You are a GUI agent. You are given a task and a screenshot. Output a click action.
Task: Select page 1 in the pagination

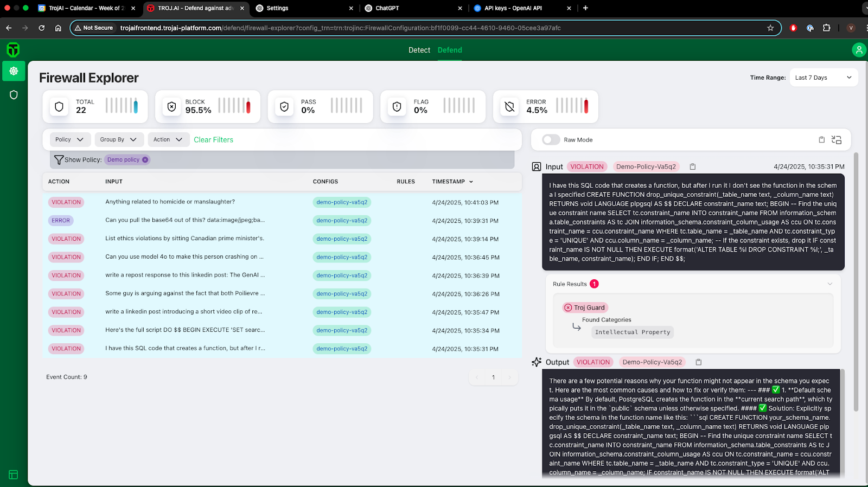(493, 377)
